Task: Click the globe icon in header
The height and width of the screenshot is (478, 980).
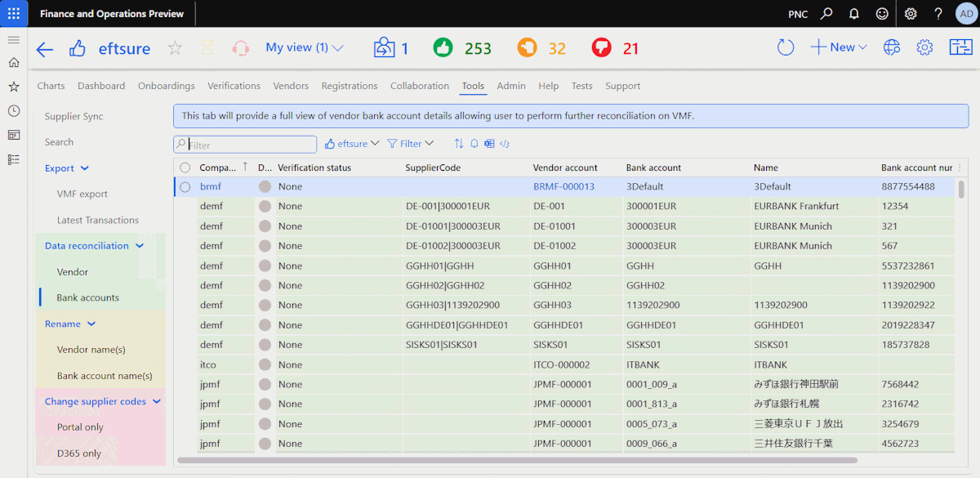Action: 892,47
